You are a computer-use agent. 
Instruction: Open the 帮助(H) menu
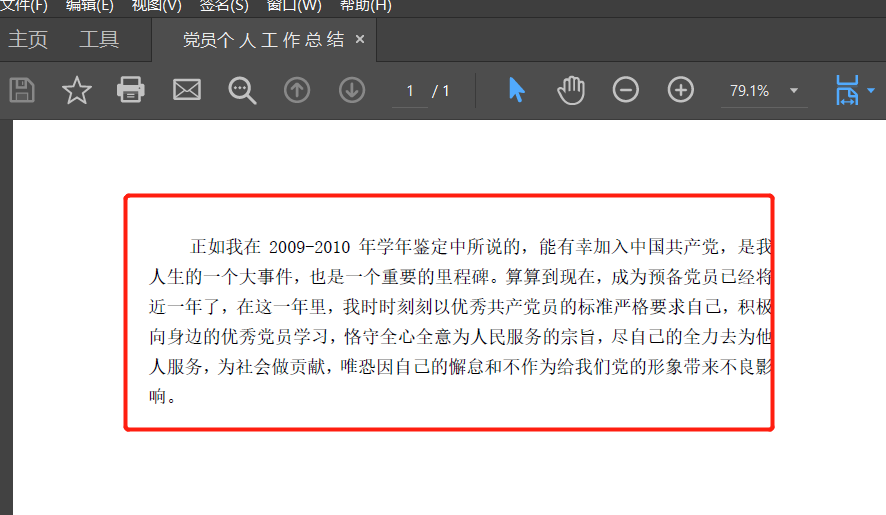tap(366, 6)
